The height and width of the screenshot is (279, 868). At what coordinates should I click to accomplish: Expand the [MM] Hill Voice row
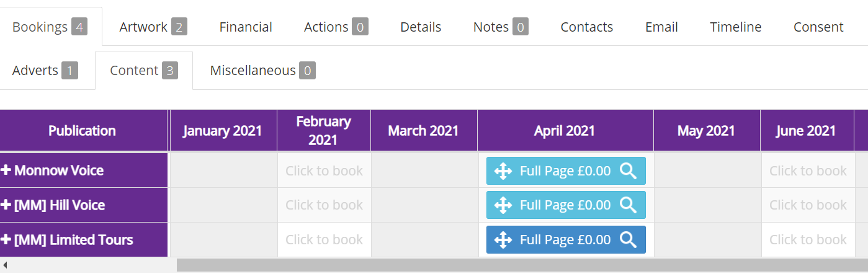pos(6,205)
